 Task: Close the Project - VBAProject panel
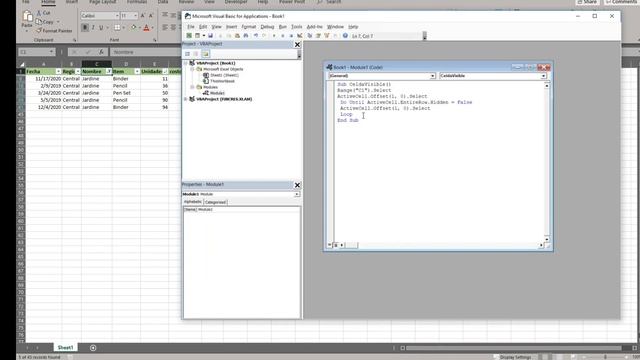[297, 44]
